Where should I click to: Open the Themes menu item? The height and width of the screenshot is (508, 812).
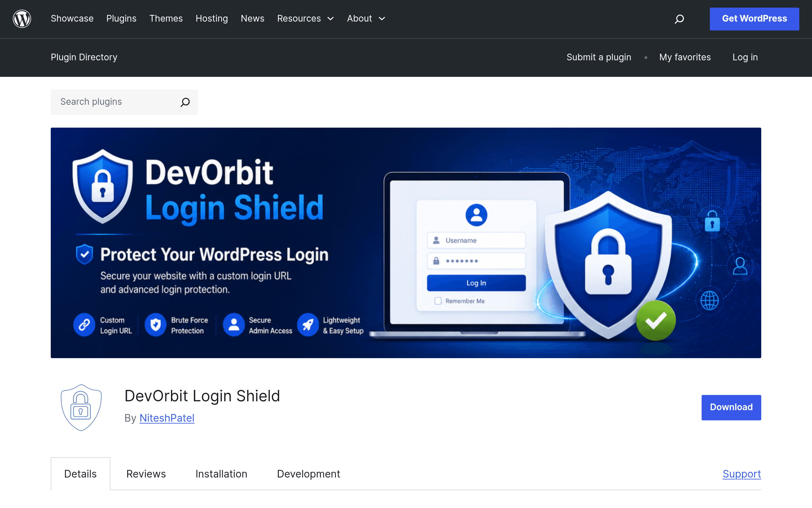[166, 18]
